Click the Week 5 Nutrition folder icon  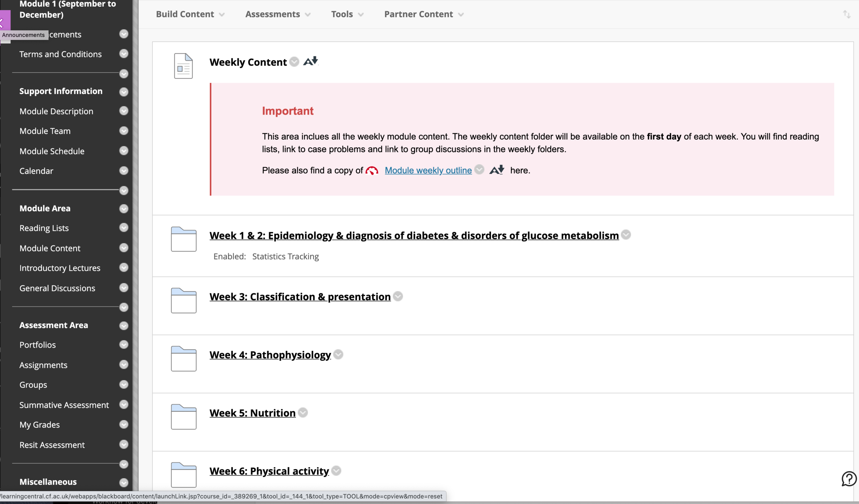click(183, 417)
